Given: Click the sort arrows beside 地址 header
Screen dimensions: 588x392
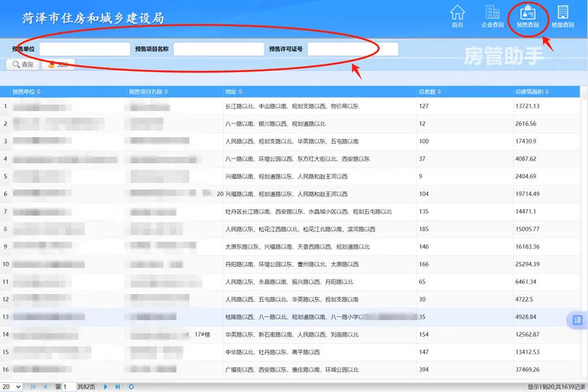Looking at the screenshot, I should 242,92.
